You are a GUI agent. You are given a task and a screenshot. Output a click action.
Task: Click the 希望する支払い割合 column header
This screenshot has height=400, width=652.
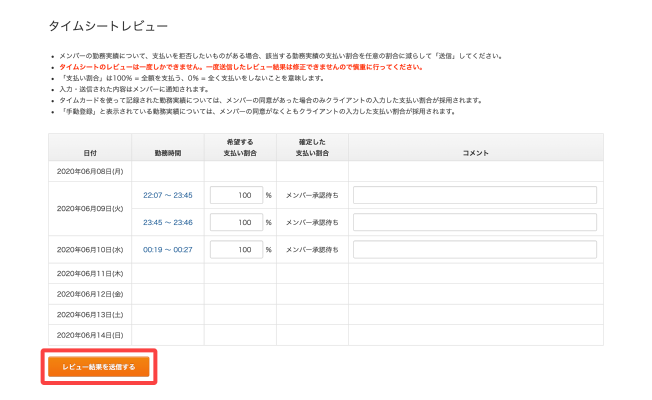[x=240, y=148]
